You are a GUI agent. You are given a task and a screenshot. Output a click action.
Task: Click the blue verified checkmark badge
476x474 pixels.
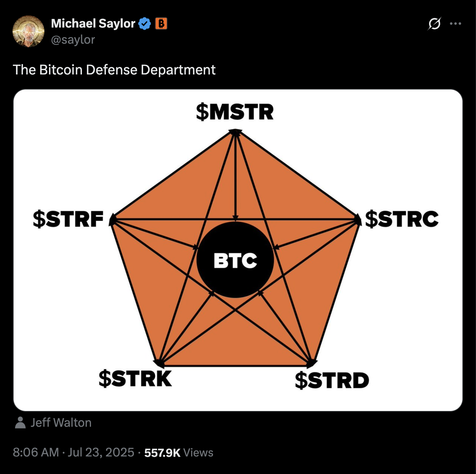click(x=145, y=24)
